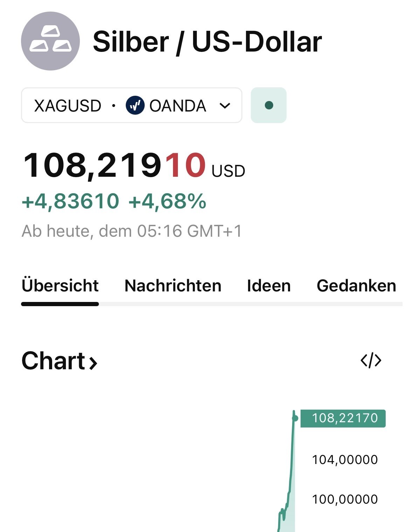The width and height of the screenshot is (413, 532).
Task: Click the silver bars logo icon
Action: click(50, 41)
